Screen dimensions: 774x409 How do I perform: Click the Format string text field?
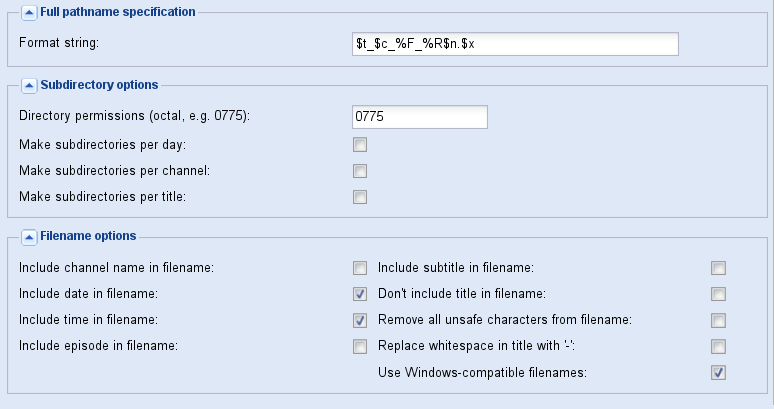510,44
